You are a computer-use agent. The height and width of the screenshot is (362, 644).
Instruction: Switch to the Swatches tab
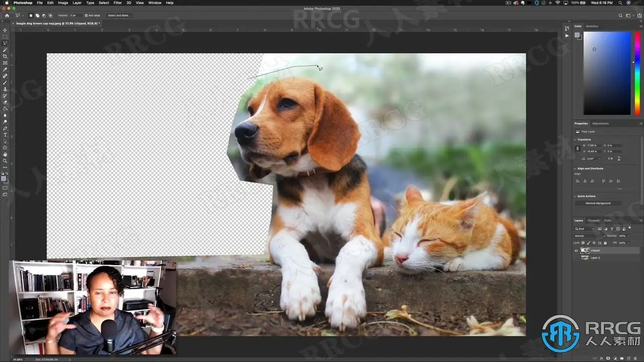(x=592, y=26)
